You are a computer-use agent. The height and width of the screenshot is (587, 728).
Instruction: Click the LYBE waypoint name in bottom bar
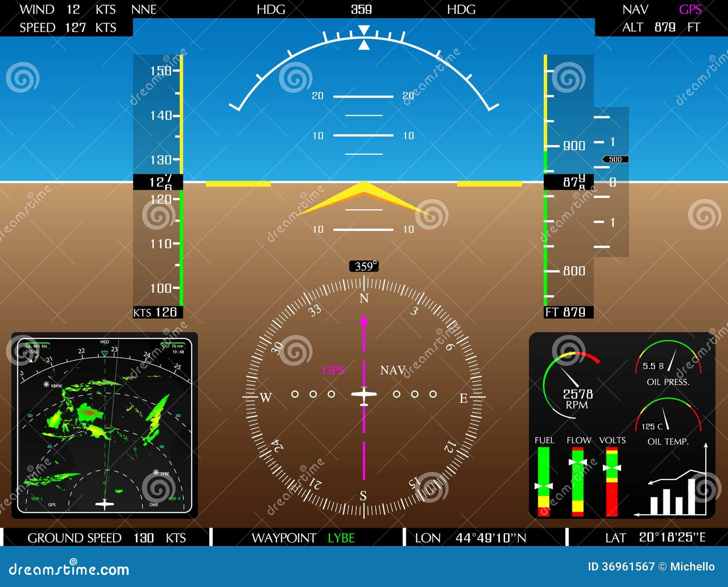tap(341, 538)
